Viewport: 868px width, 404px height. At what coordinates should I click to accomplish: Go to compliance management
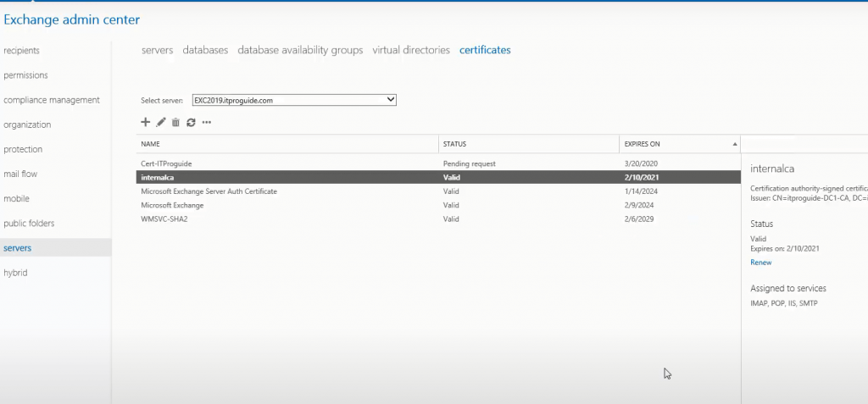52,100
